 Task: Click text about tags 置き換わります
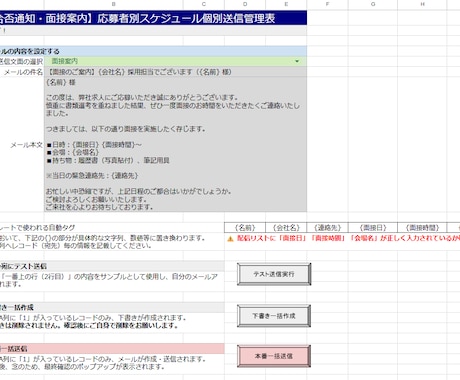[x=102, y=238]
